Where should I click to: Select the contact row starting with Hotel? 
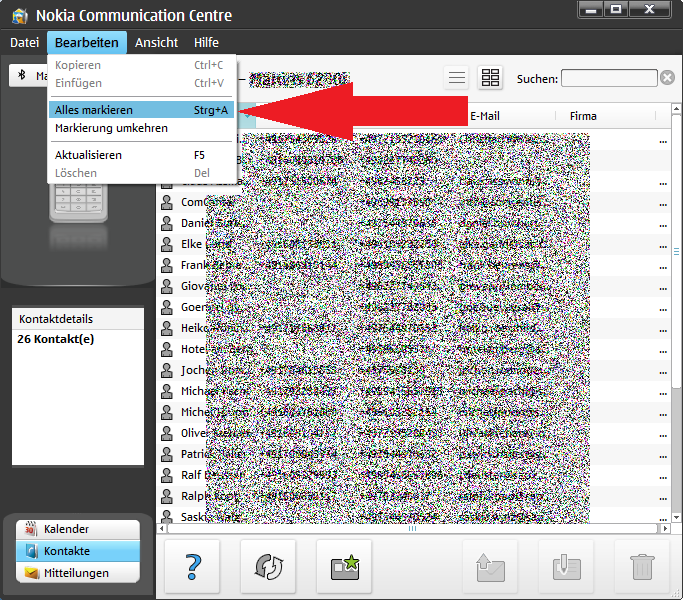pyautogui.click(x=413, y=349)
